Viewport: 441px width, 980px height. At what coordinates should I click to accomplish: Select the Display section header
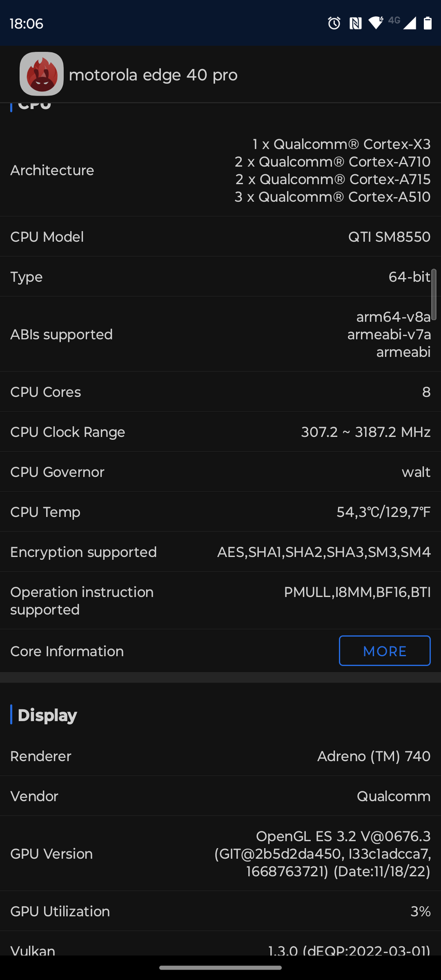(47, 715)
